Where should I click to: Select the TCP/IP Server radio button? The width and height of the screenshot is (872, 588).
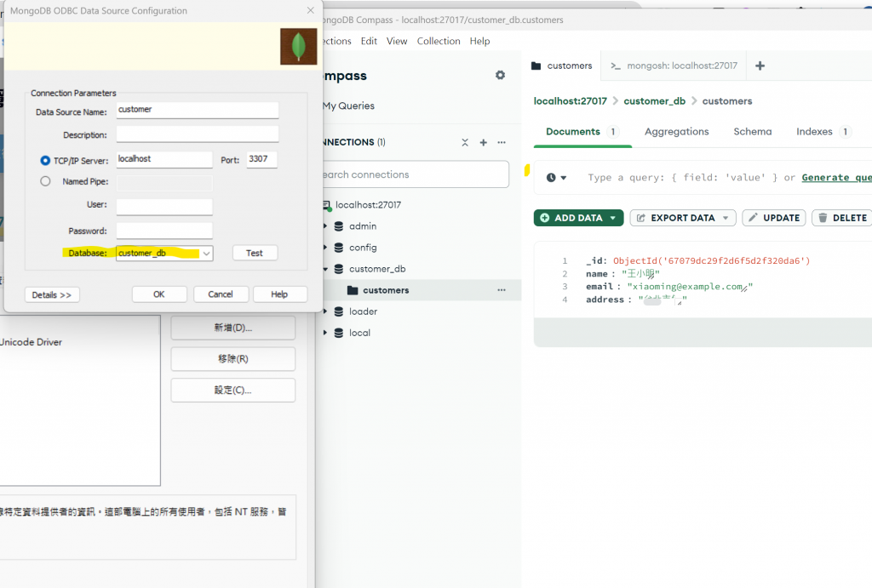(x=45, y=160)
